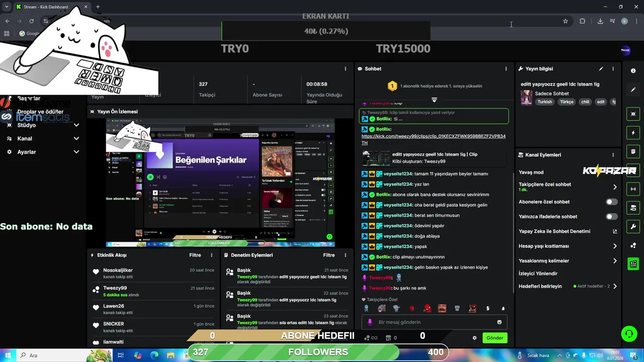The width and height of the screenshot is (644, 362).
Task: Select the Stream - Kick Dashboard browser tab
Action: (52, 7)
